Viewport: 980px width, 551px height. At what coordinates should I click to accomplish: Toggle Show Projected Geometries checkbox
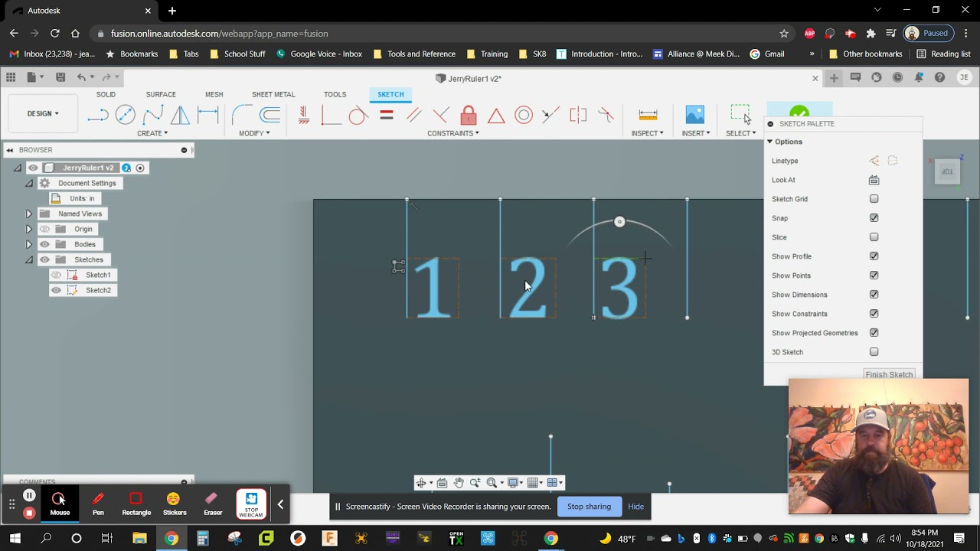(874, 333)
